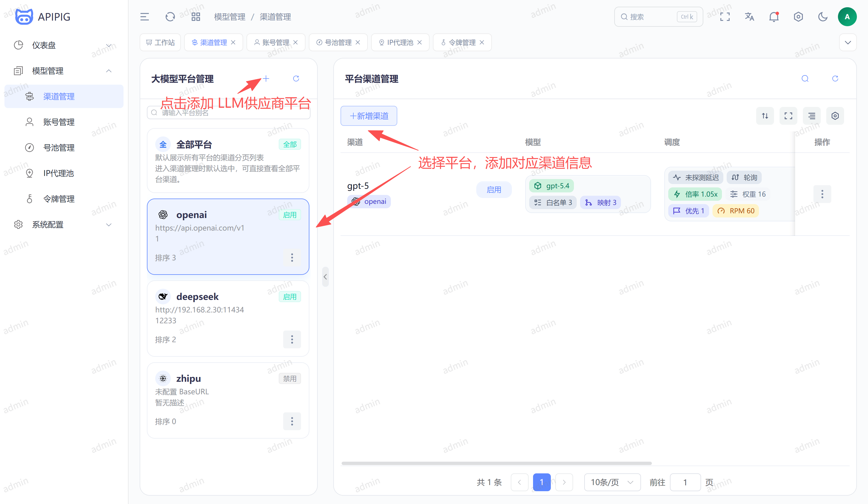Click the 未探测延迟 tag

(x=696, y=178)
